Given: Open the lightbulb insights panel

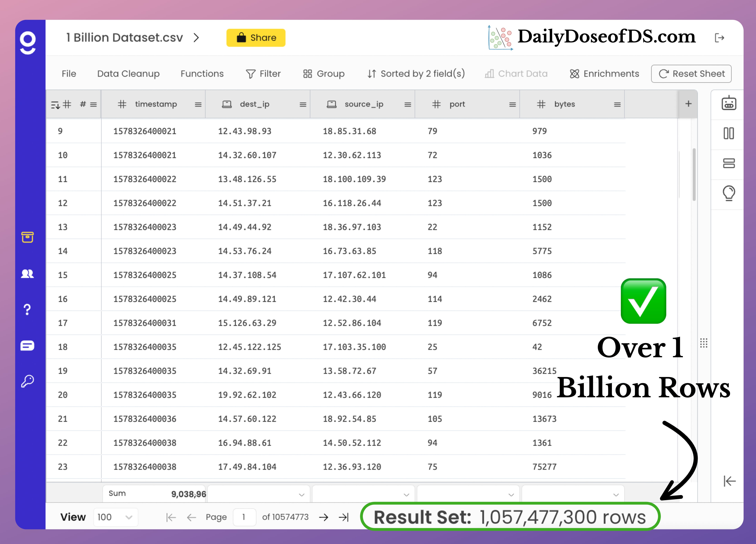Looking at the screenshot, I should 729,193.
